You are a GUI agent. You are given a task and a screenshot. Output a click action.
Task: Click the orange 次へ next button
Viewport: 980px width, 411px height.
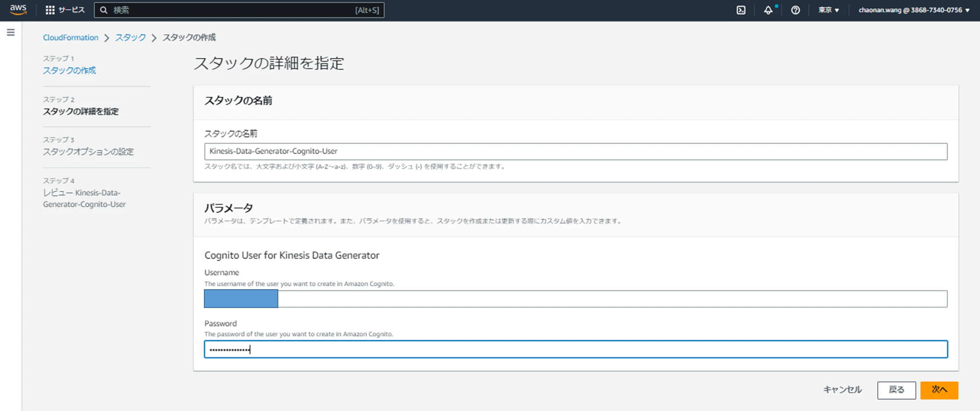point(939,390)
